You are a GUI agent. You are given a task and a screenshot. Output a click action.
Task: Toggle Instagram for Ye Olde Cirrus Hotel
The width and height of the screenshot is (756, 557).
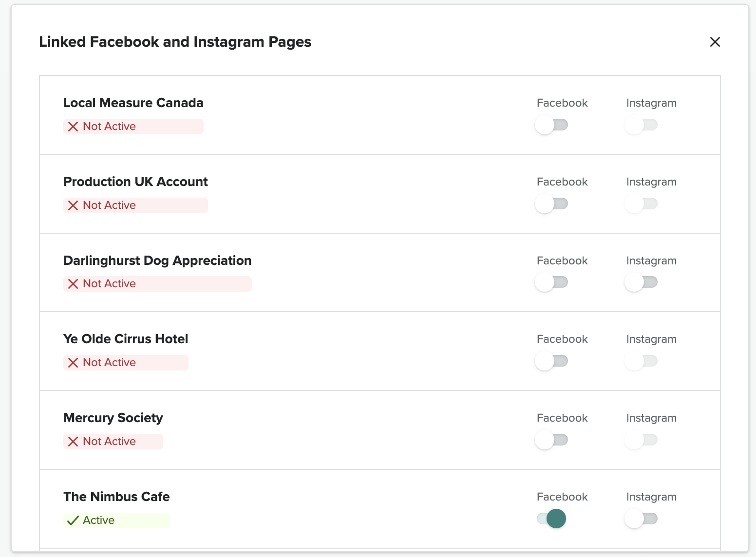[x=641, y=361]
